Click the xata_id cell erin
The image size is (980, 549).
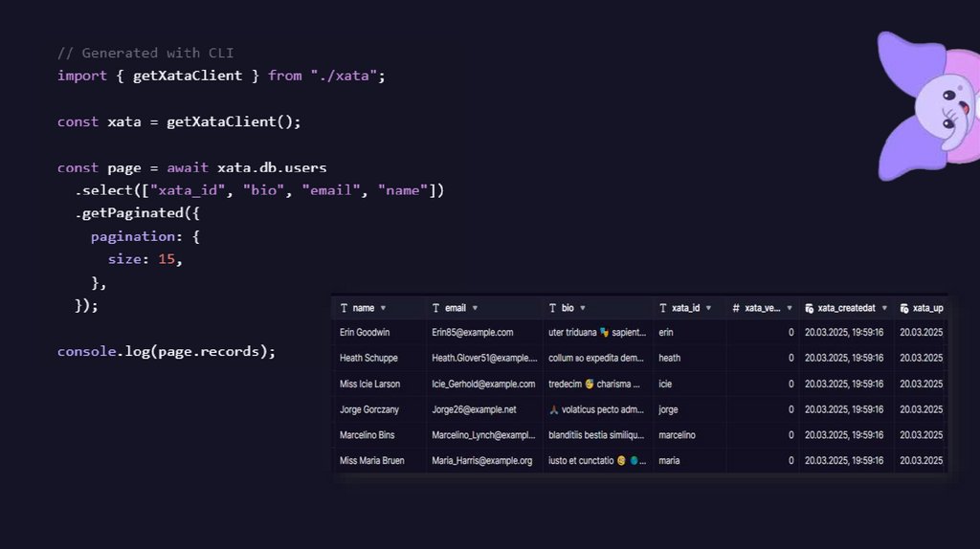click(x=666, y=332)
